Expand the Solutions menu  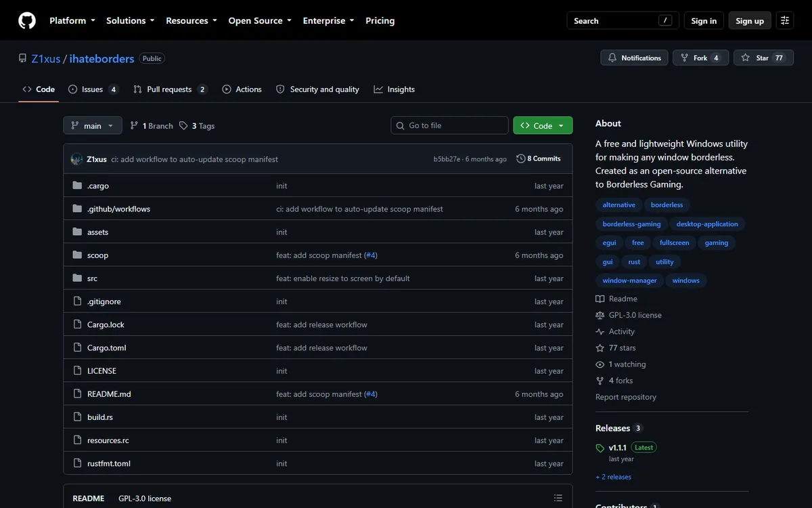click(131, 21)
